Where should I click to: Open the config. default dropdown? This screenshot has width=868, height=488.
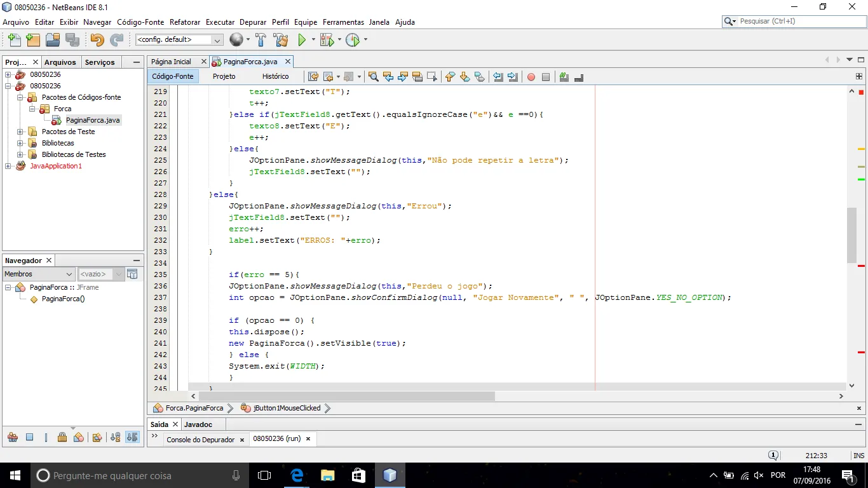179,40
